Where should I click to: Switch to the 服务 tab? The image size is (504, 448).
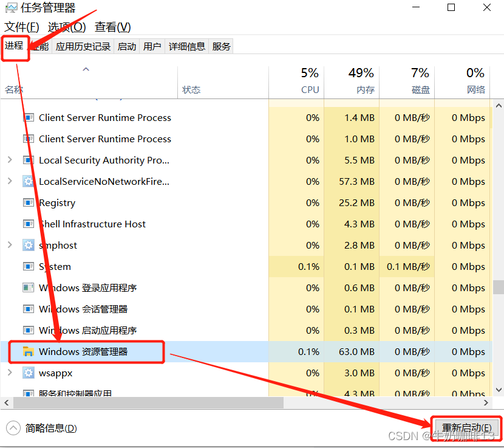[x=221, y=47]
